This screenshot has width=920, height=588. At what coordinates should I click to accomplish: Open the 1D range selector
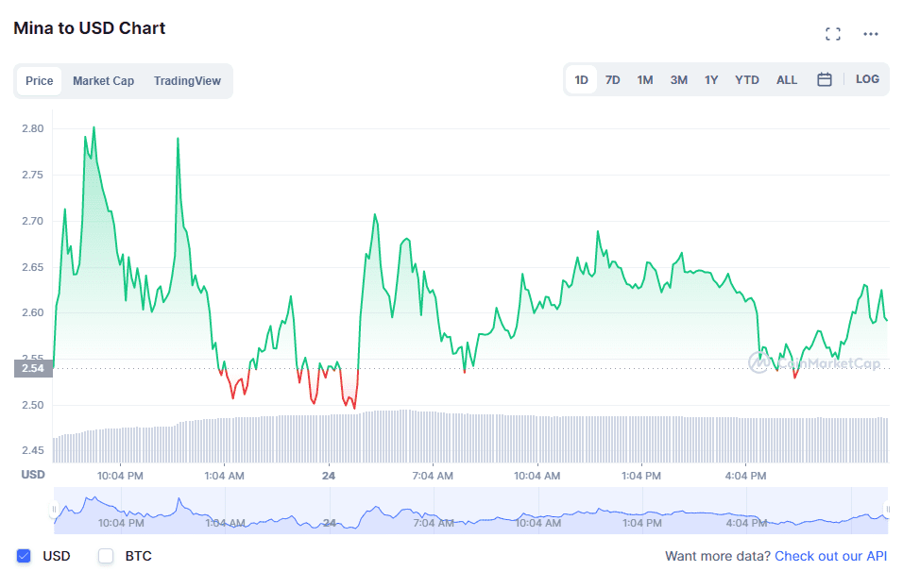coord(580,79)
